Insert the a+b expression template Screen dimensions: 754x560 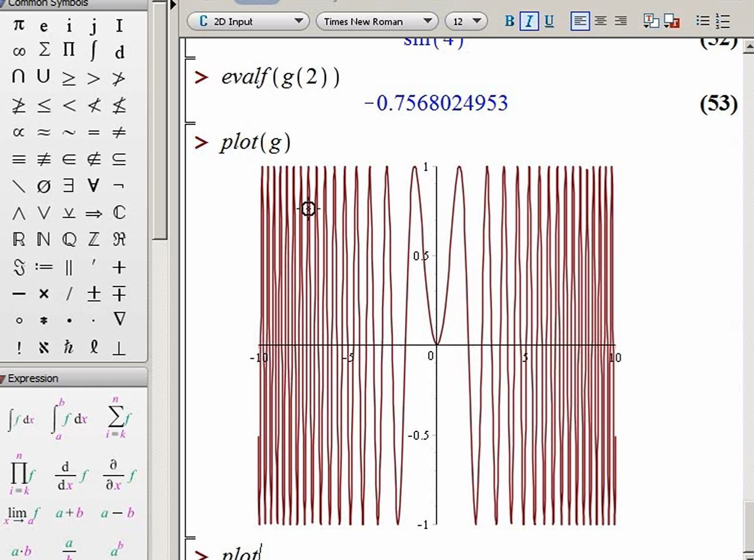tap(69, 513)
